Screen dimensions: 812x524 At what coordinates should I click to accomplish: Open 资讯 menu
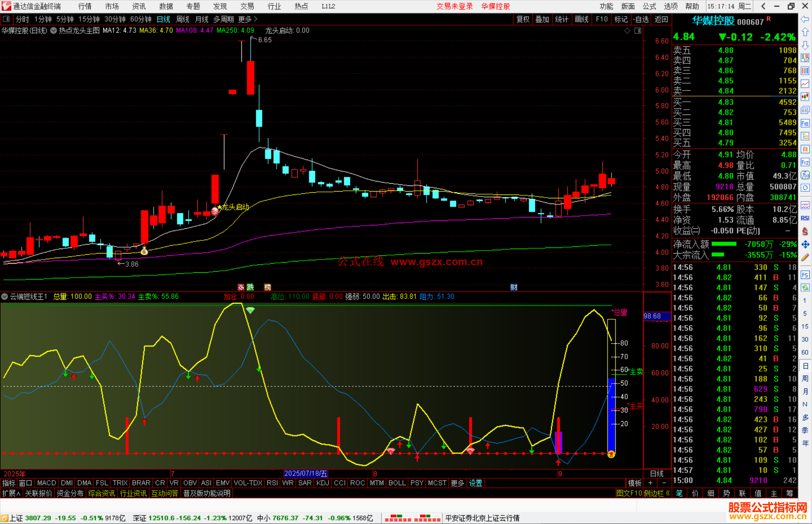click(x=139, y=6)
